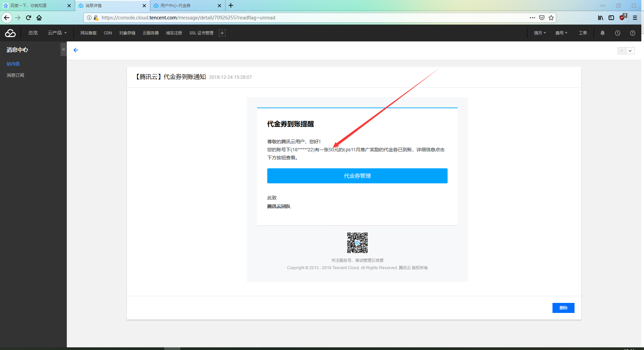The image size is (644, 350).
Task: Reload the current page
Action: (x=29, y=18)
